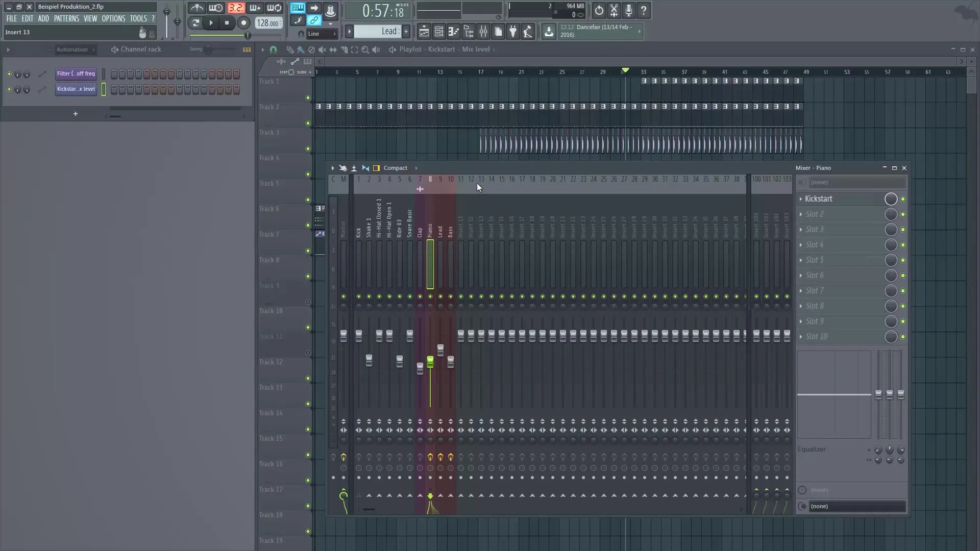The image size is (980, 551).
Task: Arm recording with the record button
Action: pos(243,22)
